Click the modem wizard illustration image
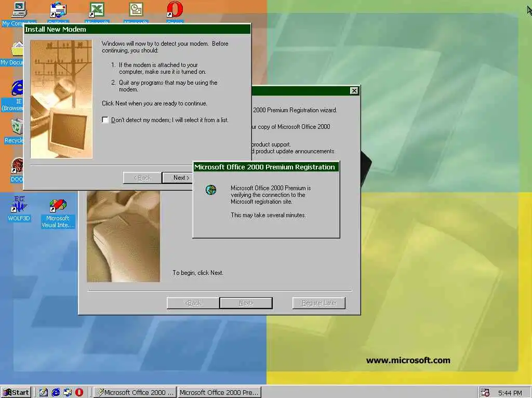 click(61, 99)
